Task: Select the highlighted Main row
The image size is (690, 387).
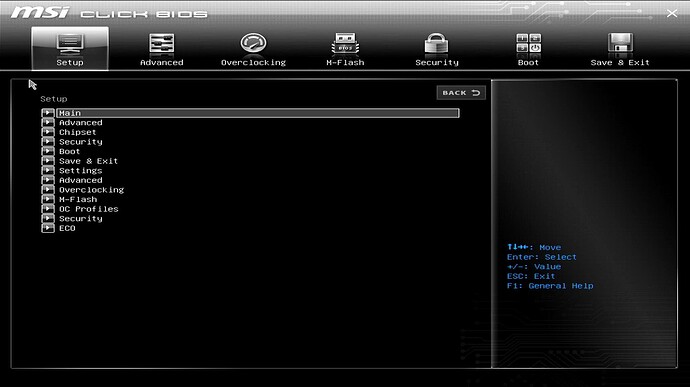Action: [x=258, y=113]
